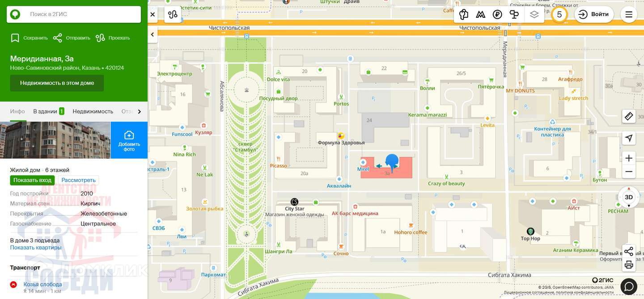Zoom out the map with minus button
644x299 pixels.
[x=629, y=172]
